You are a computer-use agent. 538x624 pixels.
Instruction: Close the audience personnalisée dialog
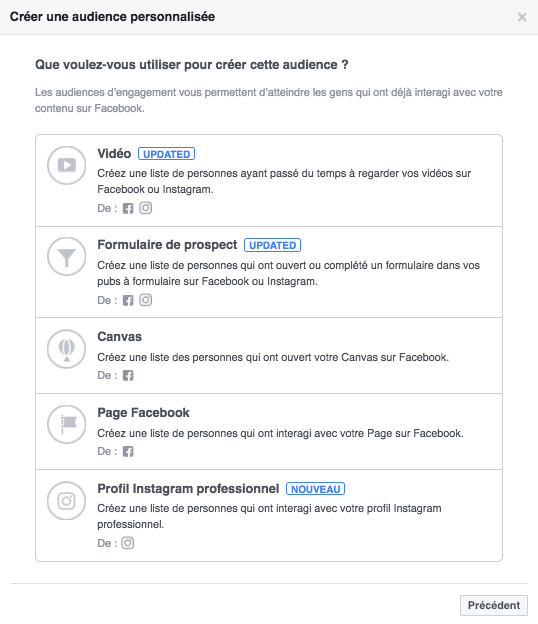(522, 17)
